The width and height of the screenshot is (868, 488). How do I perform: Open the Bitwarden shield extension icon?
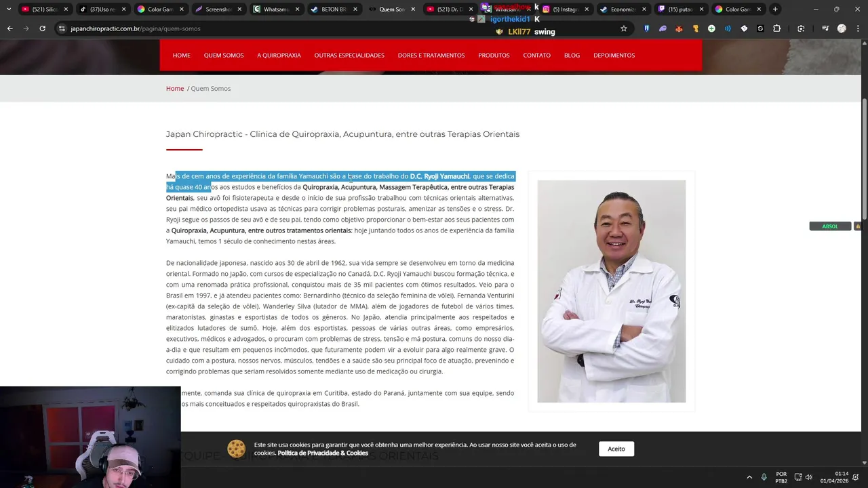tap(646, 28)
